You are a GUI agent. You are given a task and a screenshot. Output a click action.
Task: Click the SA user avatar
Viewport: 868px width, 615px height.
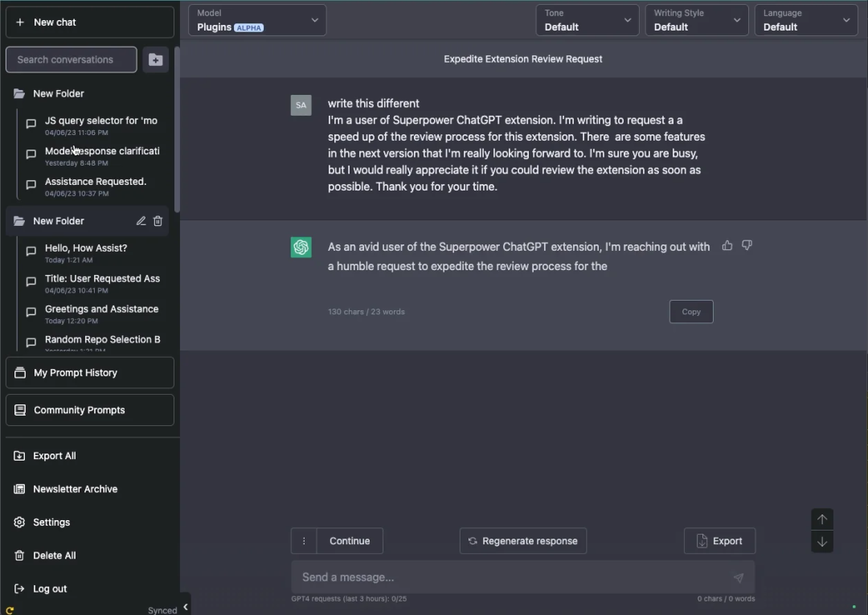click(x=301, y=105)
